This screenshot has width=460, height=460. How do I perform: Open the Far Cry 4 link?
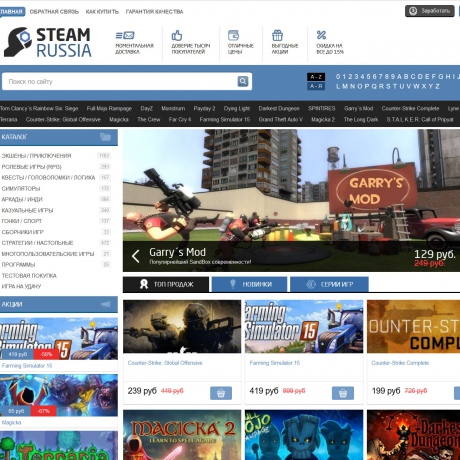tap(180, 119)
